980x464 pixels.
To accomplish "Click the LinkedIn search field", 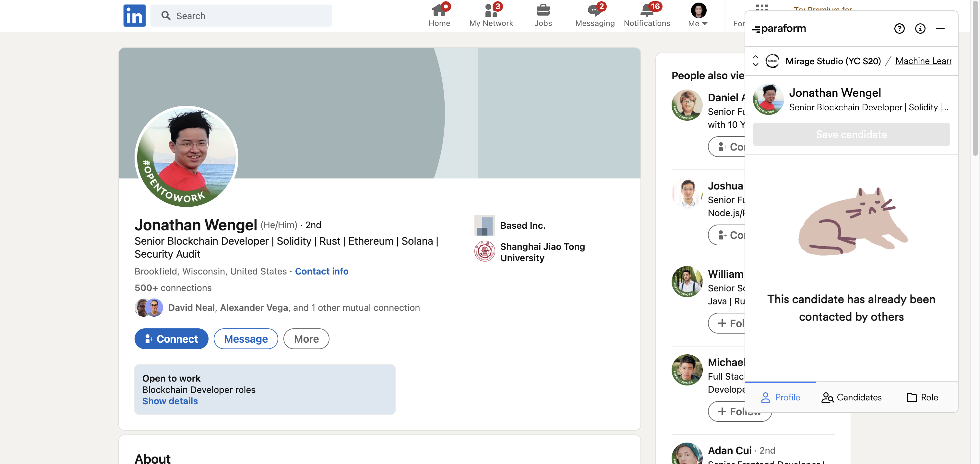I will tap(241, 16).
